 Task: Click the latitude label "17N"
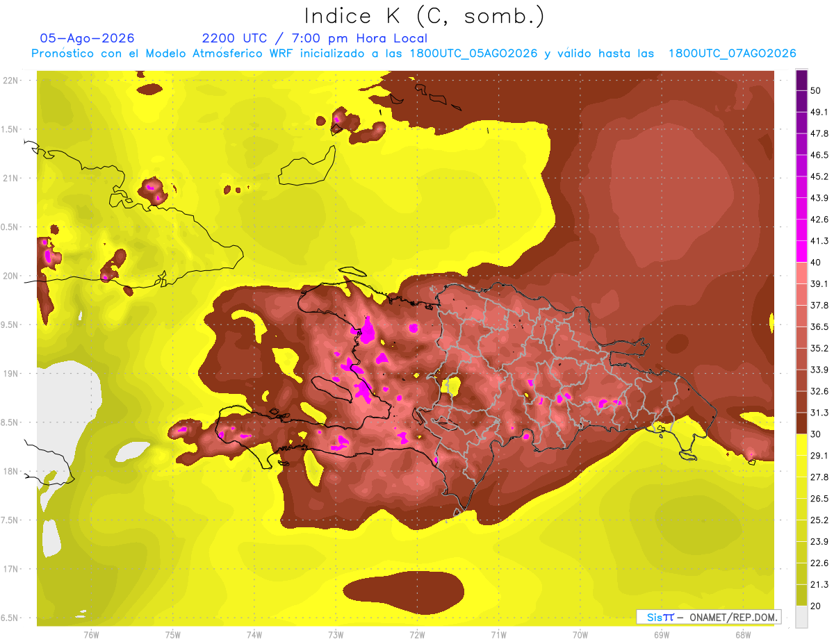click(10, 569)
